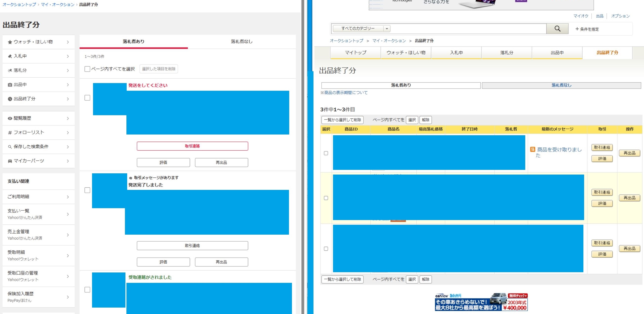Open the 落札分 tab in the top navigation

click(x=506, y=53)
